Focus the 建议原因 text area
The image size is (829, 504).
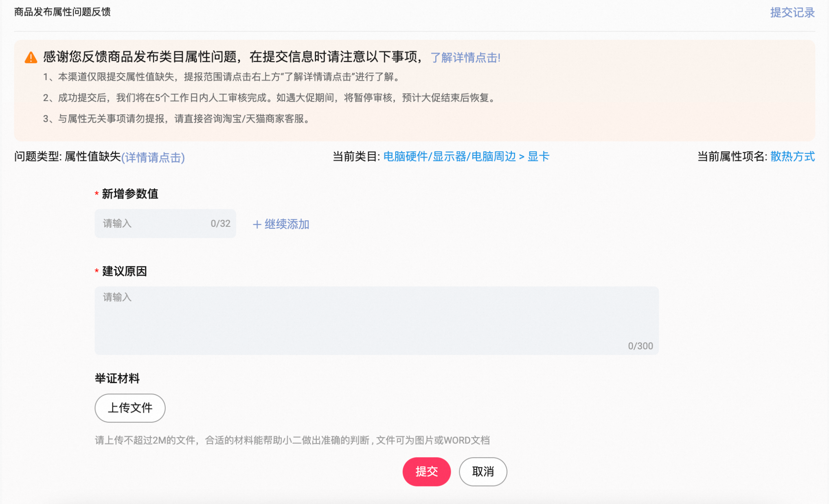click(377, 320)
